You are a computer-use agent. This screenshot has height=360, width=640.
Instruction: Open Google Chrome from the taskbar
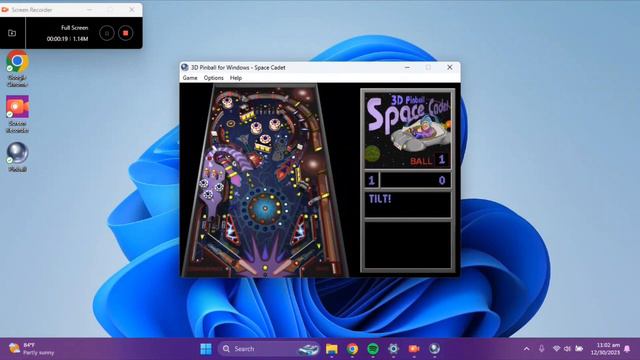point(352,349)
